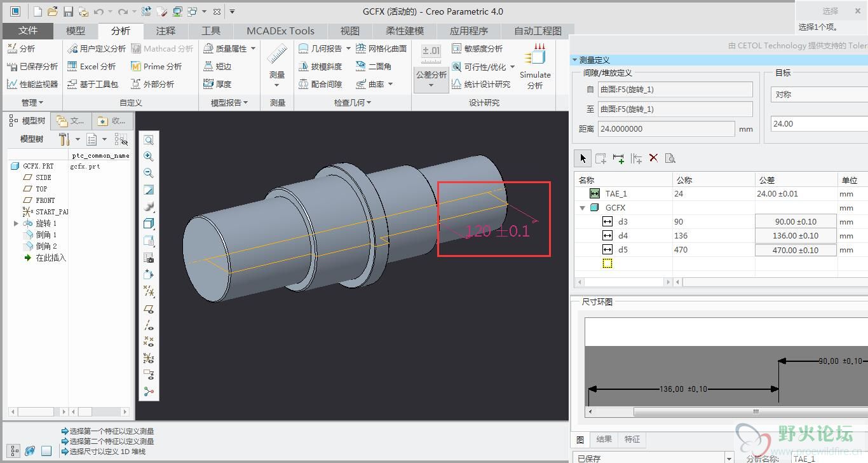Zoom out with the graphics toolbar magnifier
This screenshot has height=463, width=868.
click(149, 173)
